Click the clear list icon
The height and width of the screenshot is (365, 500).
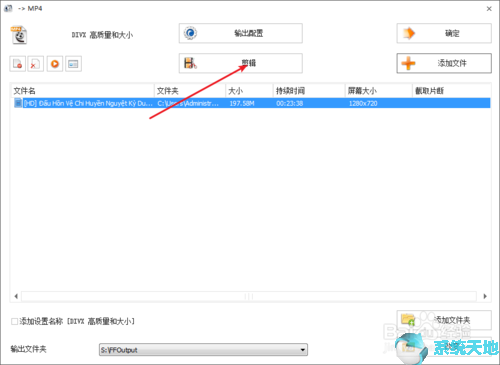tap(36, 63)
